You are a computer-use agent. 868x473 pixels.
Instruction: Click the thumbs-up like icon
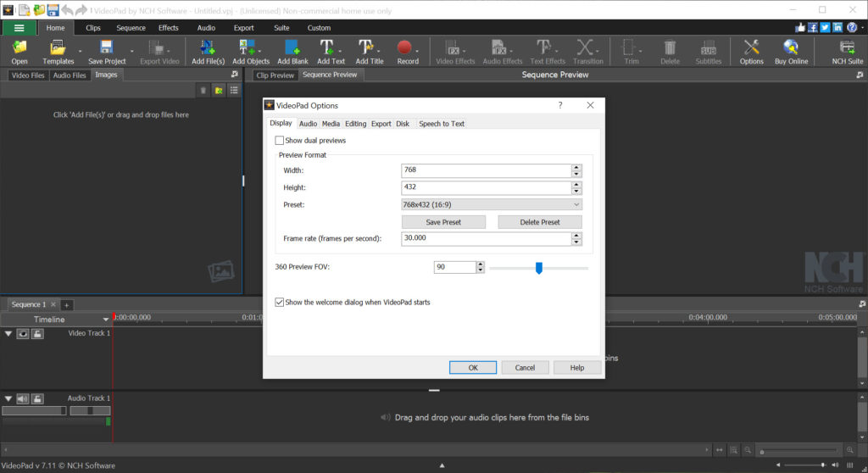coord(800,27)
